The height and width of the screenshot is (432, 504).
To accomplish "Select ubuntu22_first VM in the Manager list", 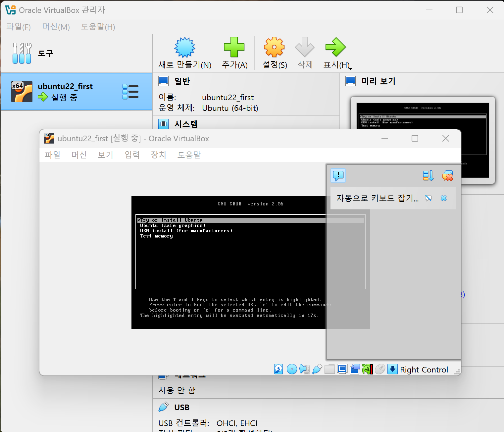I will (x=76, y=92).
